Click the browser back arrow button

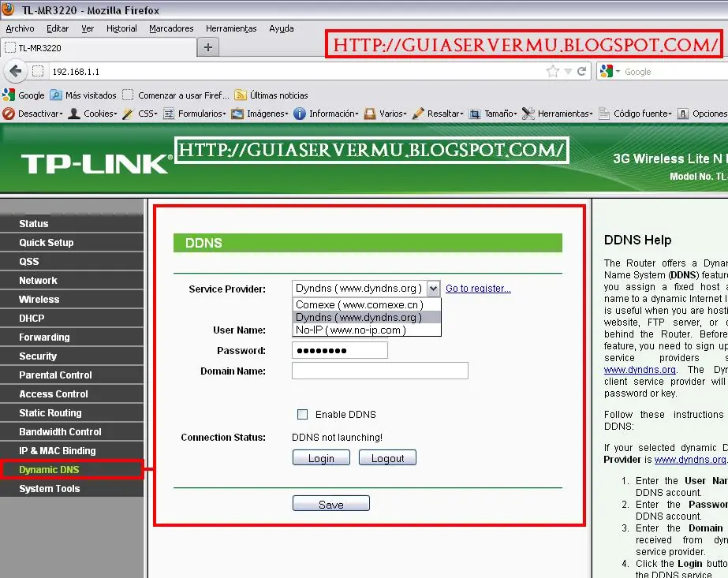pos(14,71)
